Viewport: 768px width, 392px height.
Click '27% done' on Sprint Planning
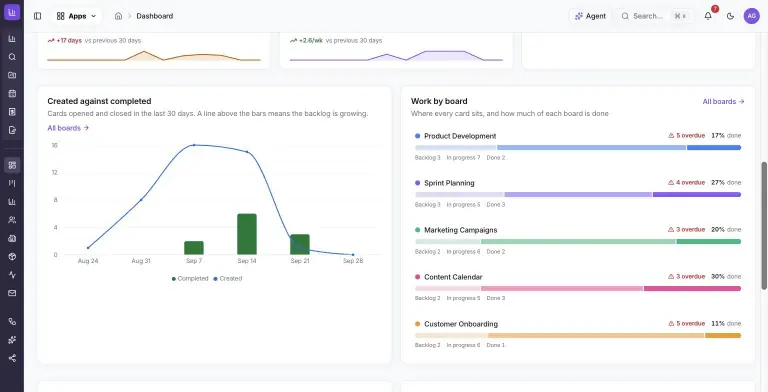pyautogui.click(x=726, y=183)
